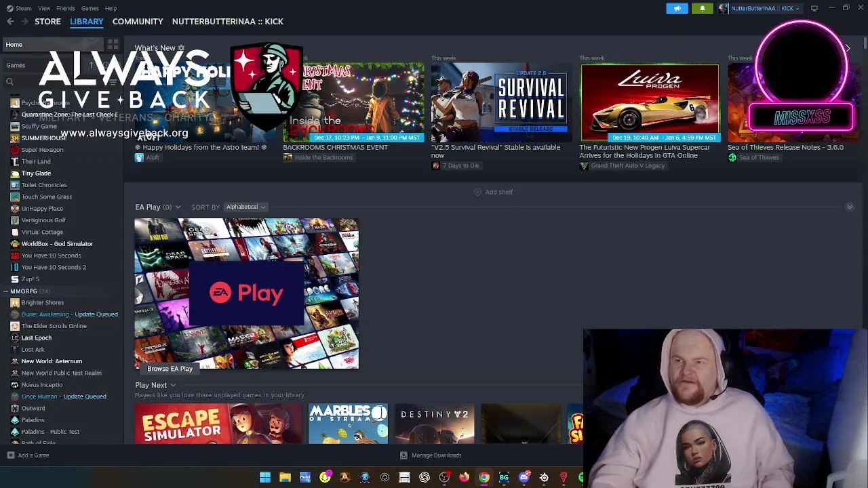Image resolution: width=868 pixels, height=488 pixels.
Task: Click the Steam forward navigation arrow
Action: (26, 22)
